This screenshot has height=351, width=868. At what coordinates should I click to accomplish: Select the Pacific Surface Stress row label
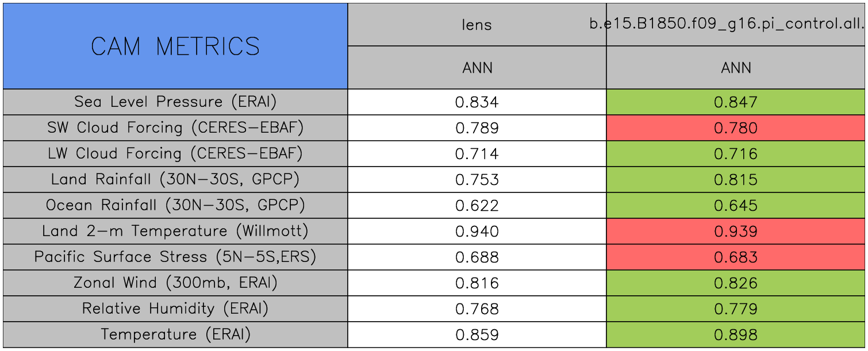coord(175,257)
